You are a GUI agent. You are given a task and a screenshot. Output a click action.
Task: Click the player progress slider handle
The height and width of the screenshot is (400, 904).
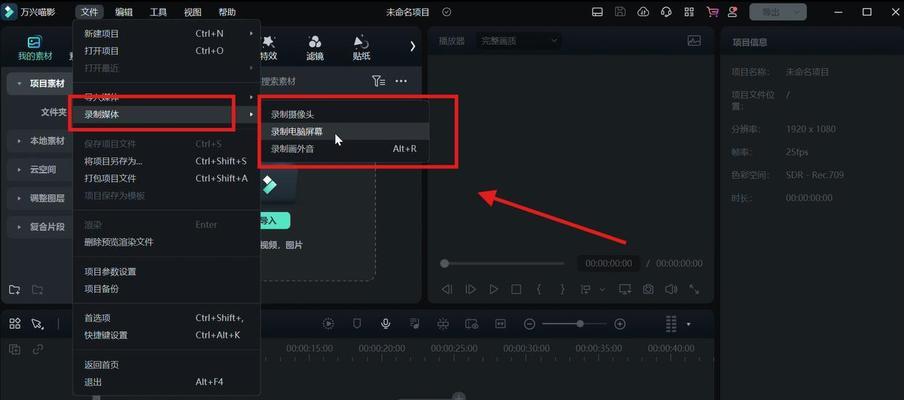click(x=444, y=263)
